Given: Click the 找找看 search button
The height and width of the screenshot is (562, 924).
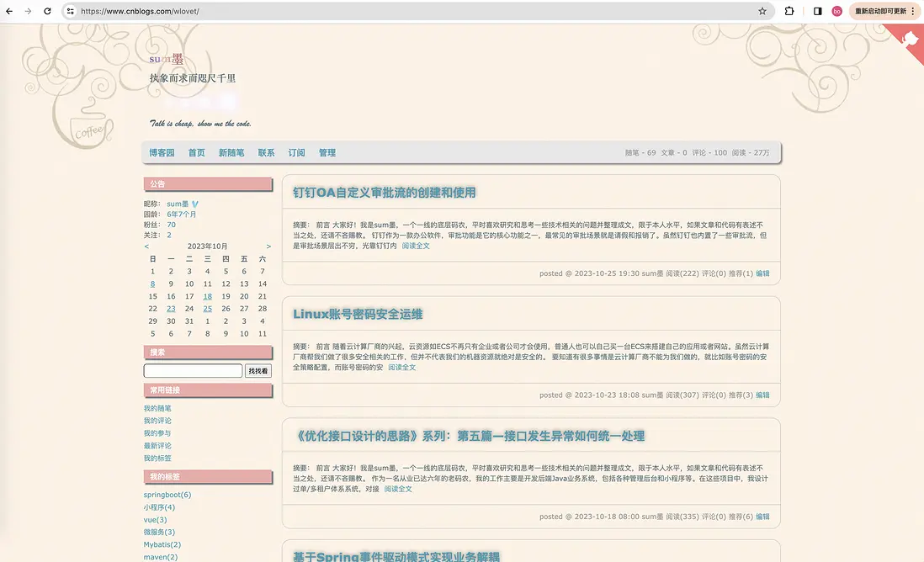Looking at the screenshot, I should tap(258, 370).
